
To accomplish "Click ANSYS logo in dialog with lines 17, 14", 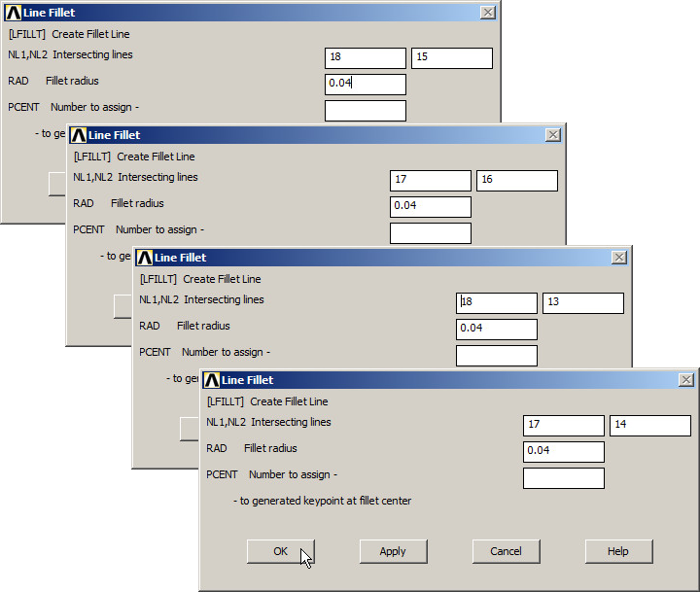I will coord(211,380).
